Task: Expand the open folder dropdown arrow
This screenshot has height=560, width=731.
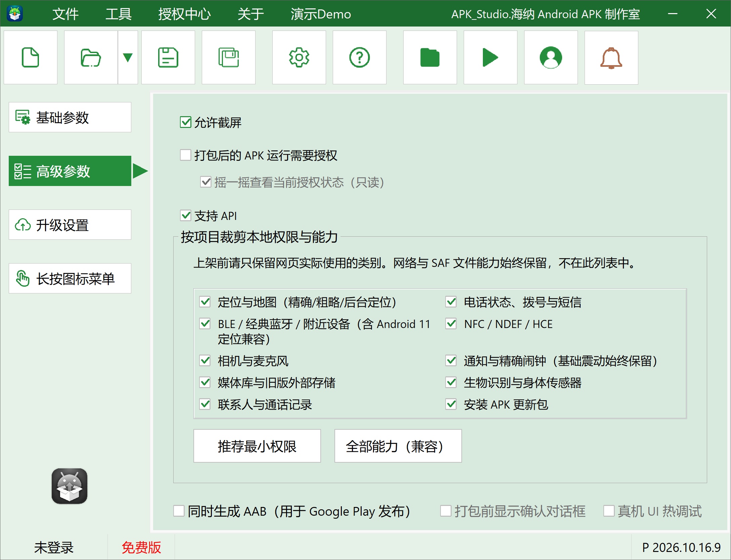Action: (x=128, y=57)
